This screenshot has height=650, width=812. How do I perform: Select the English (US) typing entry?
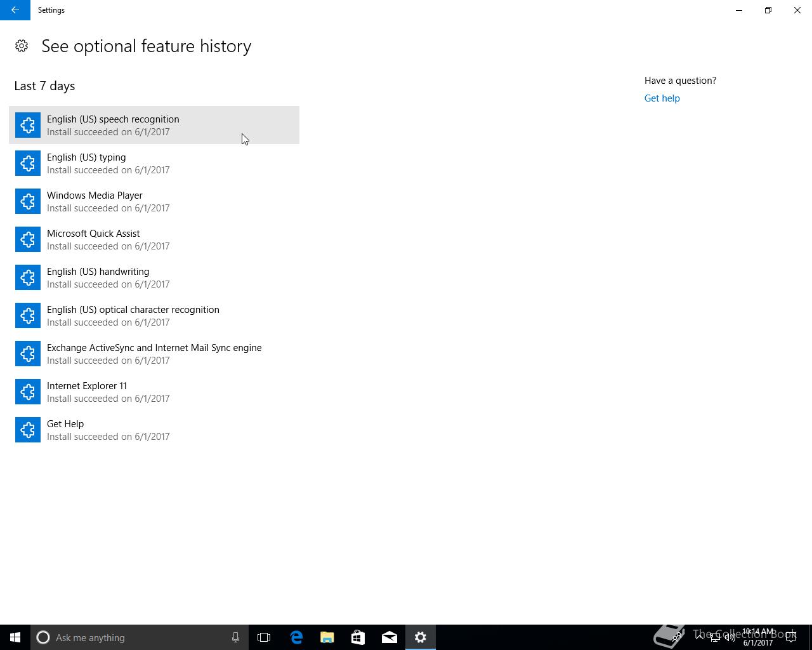pyautogui.click(x=154, y=163)
